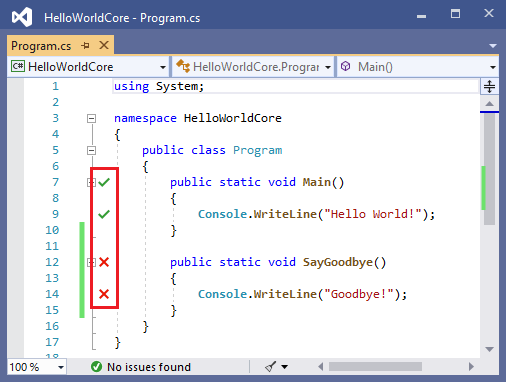Click the 'SayGoodbye()' method name

344,262
